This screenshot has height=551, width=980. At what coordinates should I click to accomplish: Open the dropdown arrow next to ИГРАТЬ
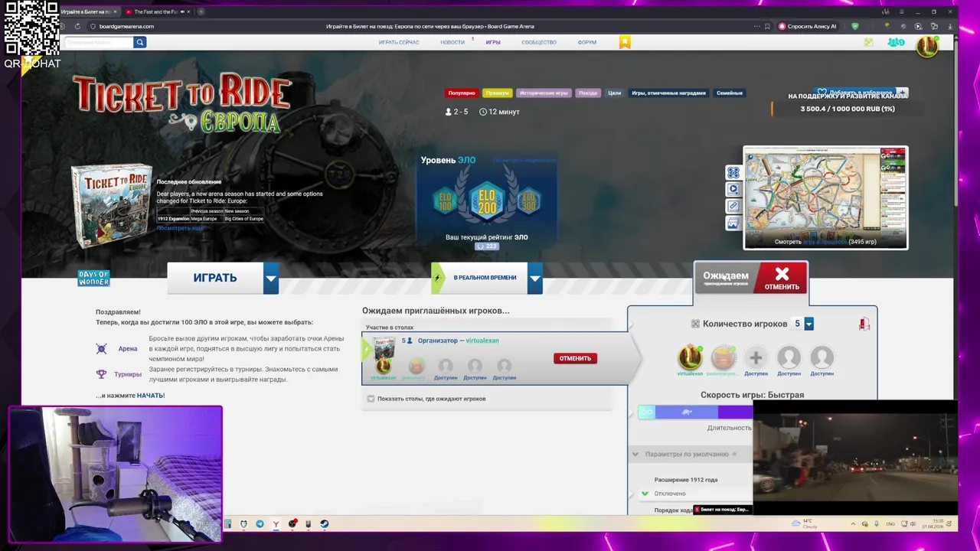(271, 278)
